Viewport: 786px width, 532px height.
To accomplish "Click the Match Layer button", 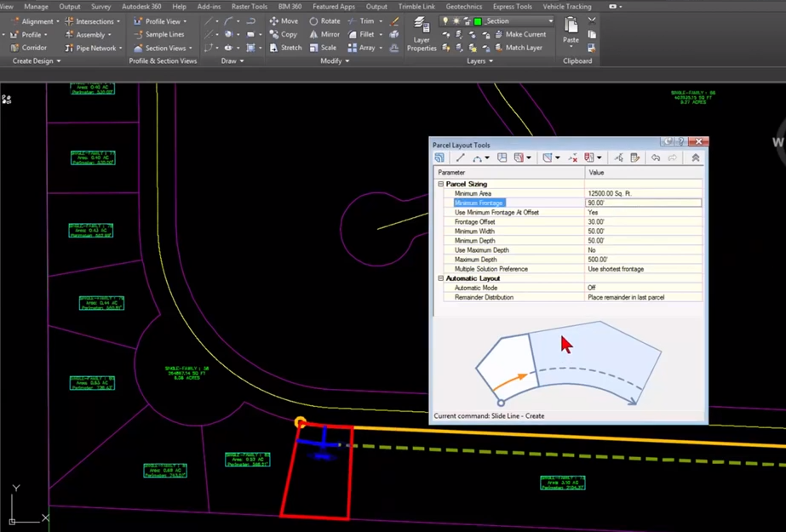I will pos(519,48).
